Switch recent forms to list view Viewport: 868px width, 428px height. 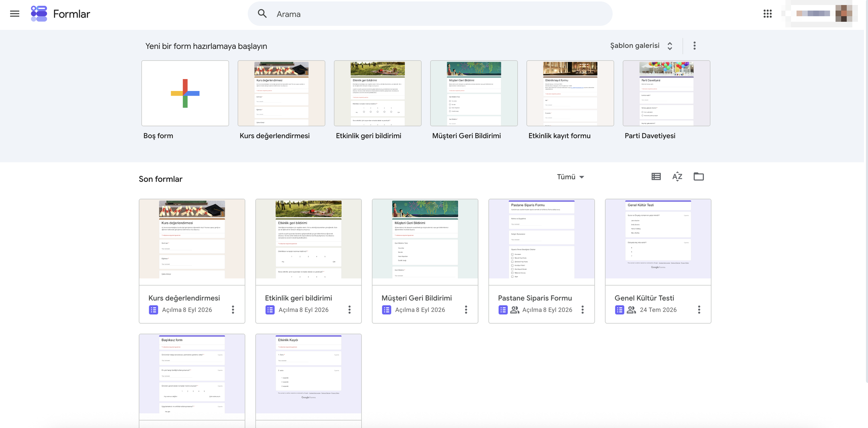656,176
